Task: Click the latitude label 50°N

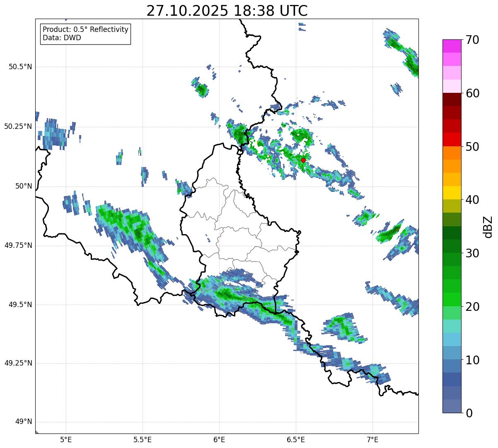Action: [24, 186]
